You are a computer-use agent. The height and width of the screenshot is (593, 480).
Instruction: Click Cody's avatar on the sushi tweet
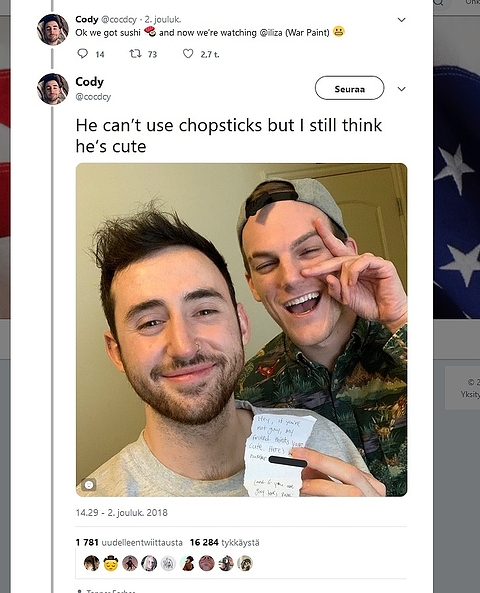(x=53, y=29)
